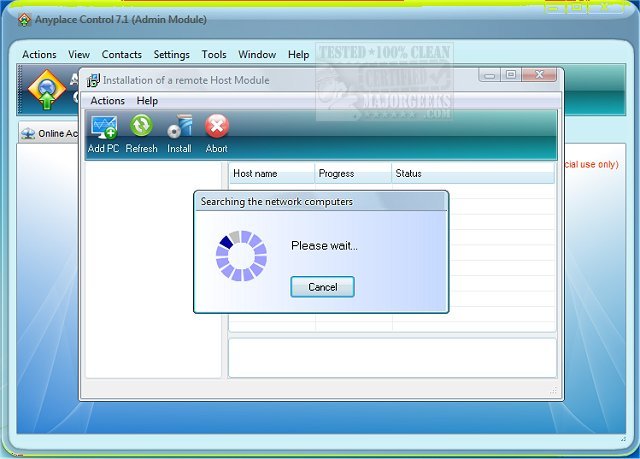Open the Tools menu
The image size is (640, 459).
coord(214,54)
